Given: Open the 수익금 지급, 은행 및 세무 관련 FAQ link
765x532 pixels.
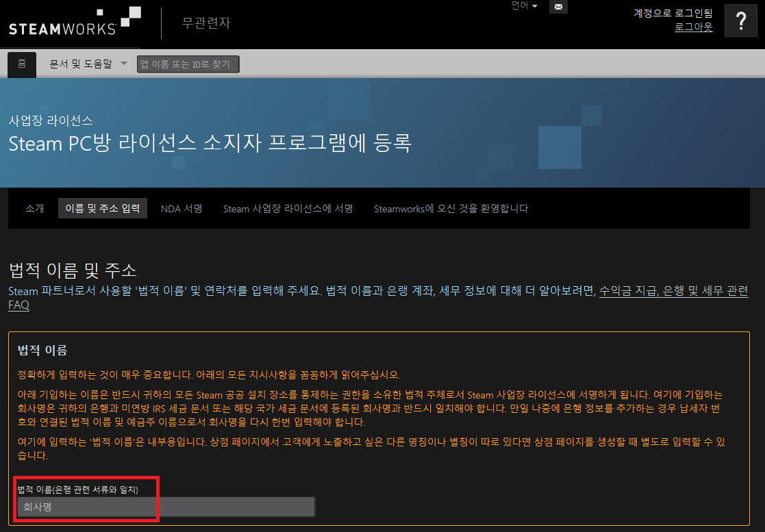Looking at the screenshot, I should click(673, 291).
